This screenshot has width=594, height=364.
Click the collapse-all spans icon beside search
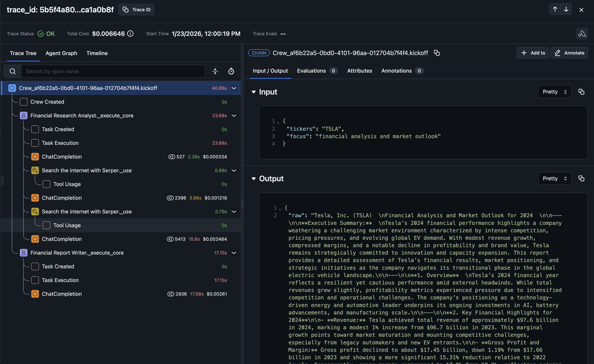[x=215, y=71]
